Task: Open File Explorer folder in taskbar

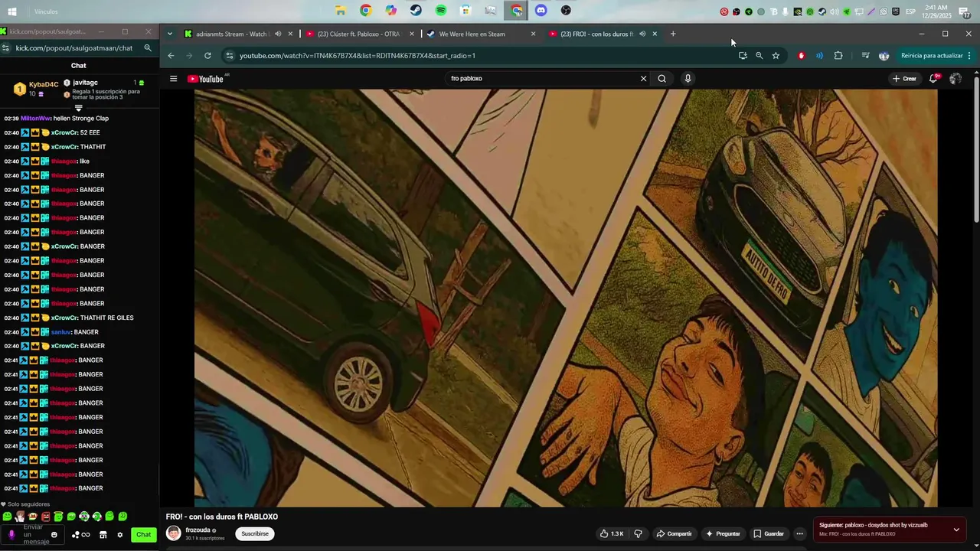Action: (340, 11)
